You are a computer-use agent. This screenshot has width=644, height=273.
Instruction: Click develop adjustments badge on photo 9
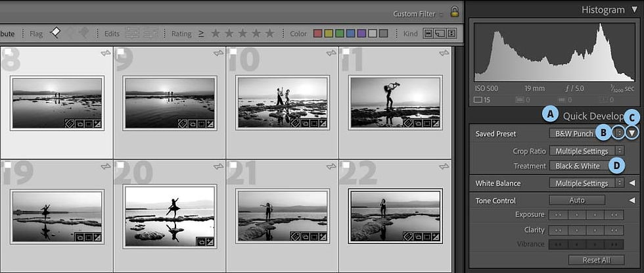pyautogui.click(x=210, y=124)
